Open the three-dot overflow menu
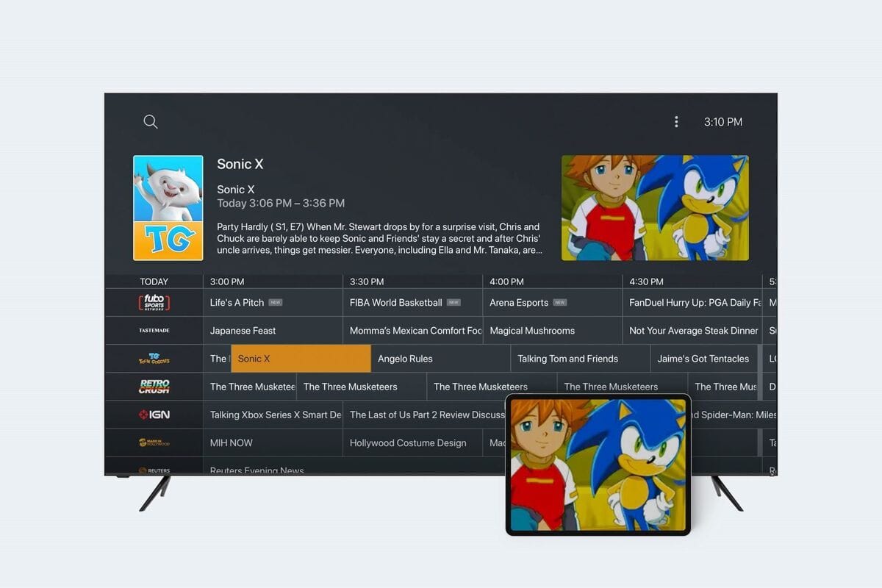 [676, 121]
